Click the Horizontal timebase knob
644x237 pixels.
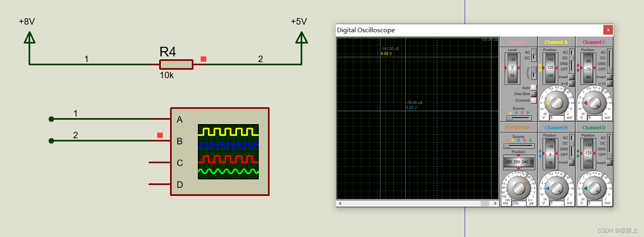tap(519, 188)
